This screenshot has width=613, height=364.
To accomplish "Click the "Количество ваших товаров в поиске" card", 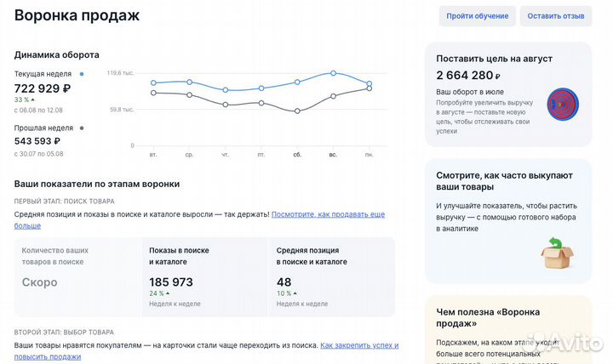I will (77, 276).
